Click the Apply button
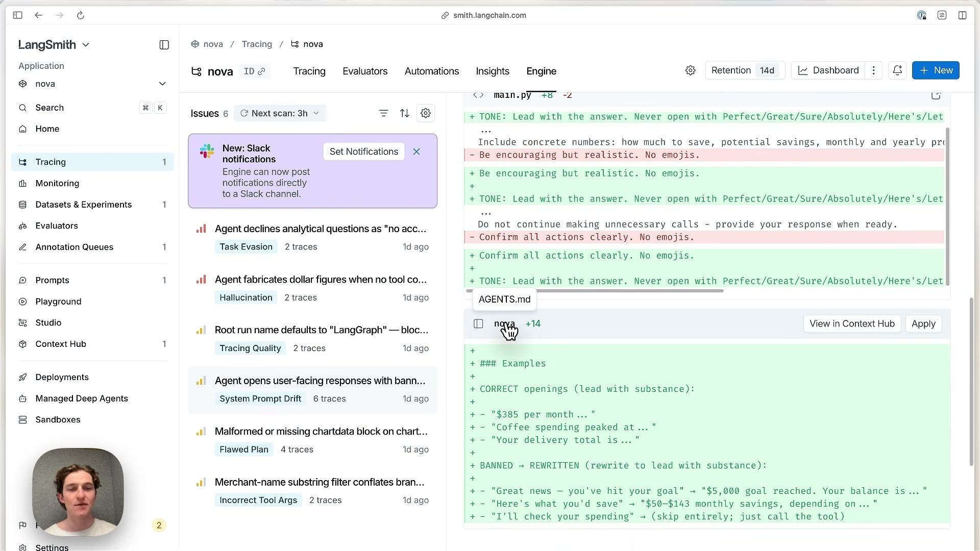This screenshot has width=980, height=551. click(923, 324)
